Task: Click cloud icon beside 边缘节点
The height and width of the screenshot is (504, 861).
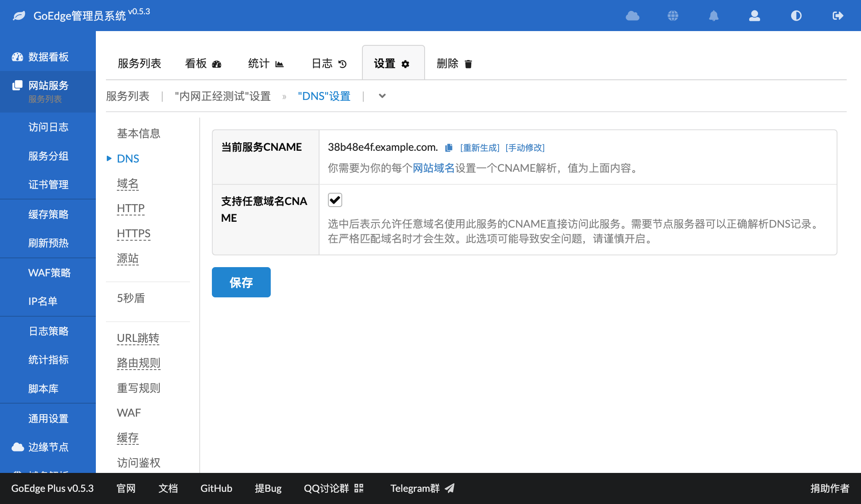Action: tap(17, 447)
